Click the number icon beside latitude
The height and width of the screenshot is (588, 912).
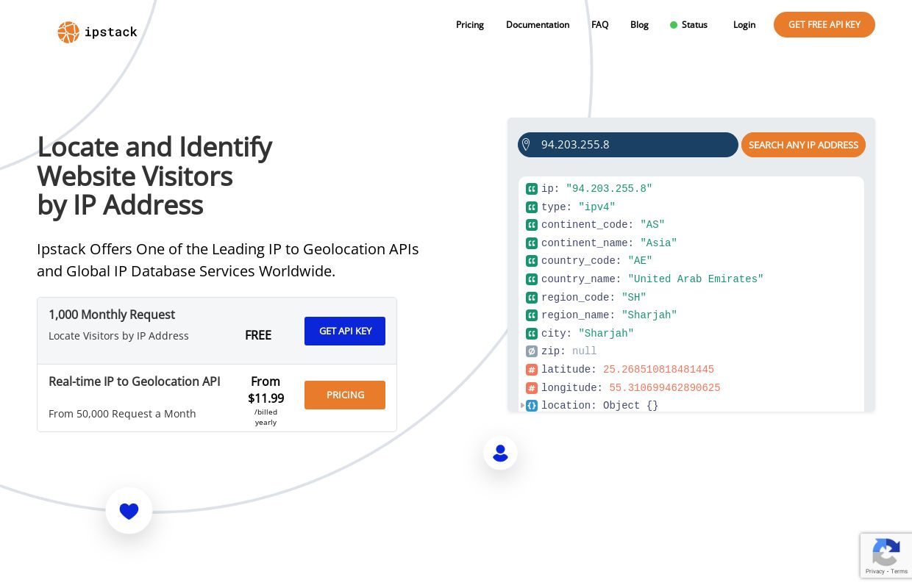532,370
